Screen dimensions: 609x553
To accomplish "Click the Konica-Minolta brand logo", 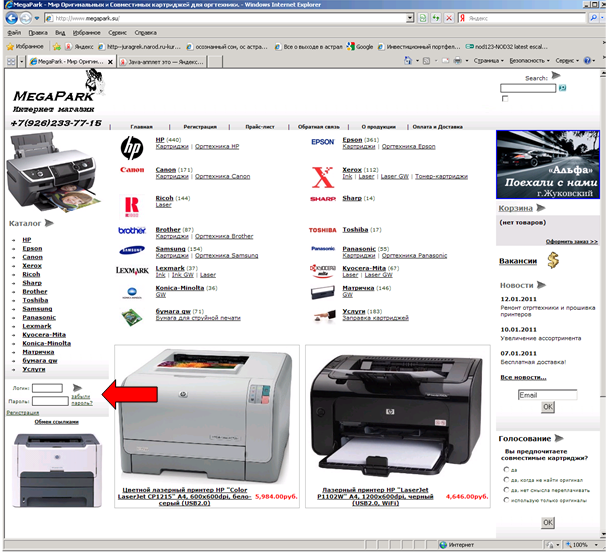I will click(x=132, y=293).
